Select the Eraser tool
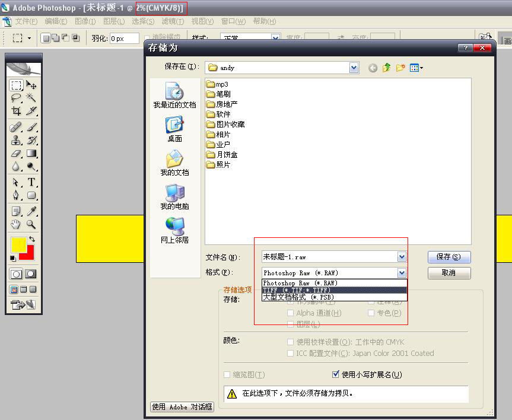The image size is (512, 420). [16, 154]
